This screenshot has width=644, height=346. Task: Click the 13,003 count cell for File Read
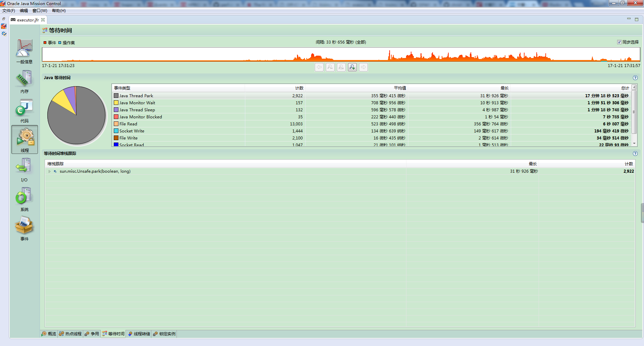pyautogui.click(x=296, y=124)
